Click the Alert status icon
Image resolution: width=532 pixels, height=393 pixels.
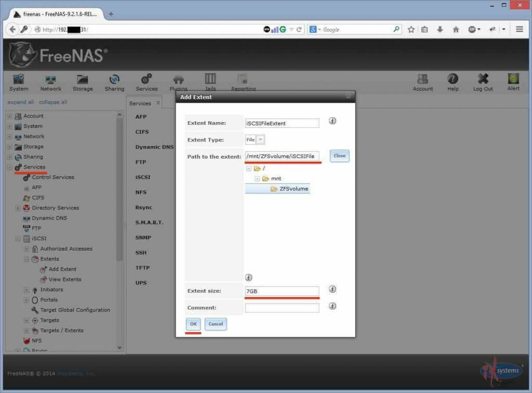(513, 83)
